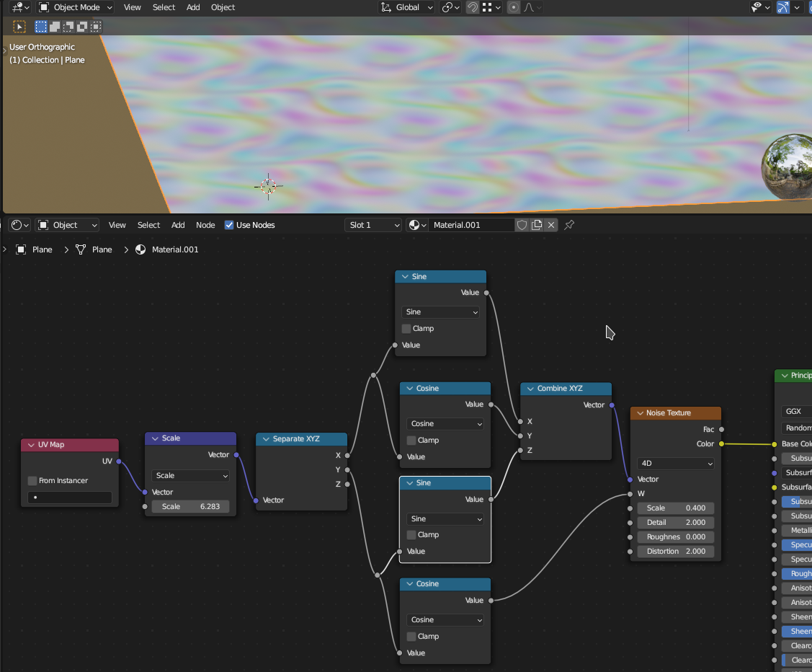Viewport: 812px width, 672px height.
Task: Open the Add menu in the 3D viewport
Action: pos(193,7)
